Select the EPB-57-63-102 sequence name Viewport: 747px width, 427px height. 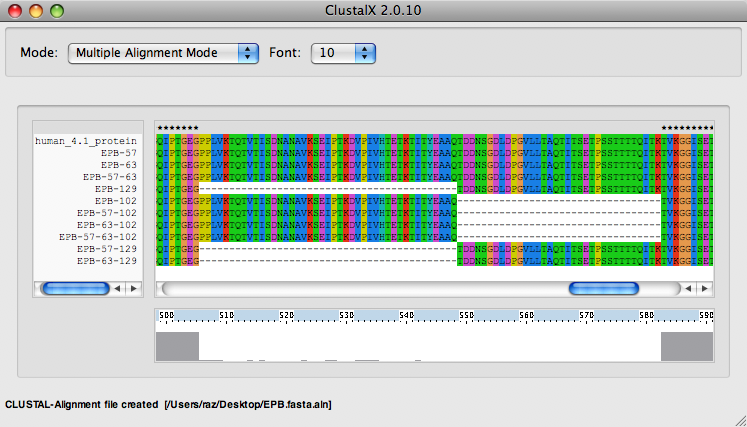click(x=98, y=236)
